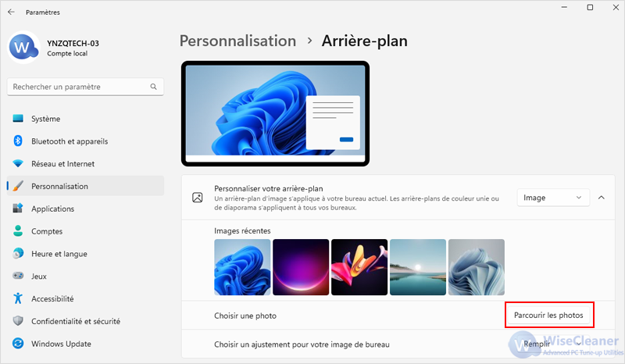
Task: Click Parcourir les photos button
Action: (549, 315)
